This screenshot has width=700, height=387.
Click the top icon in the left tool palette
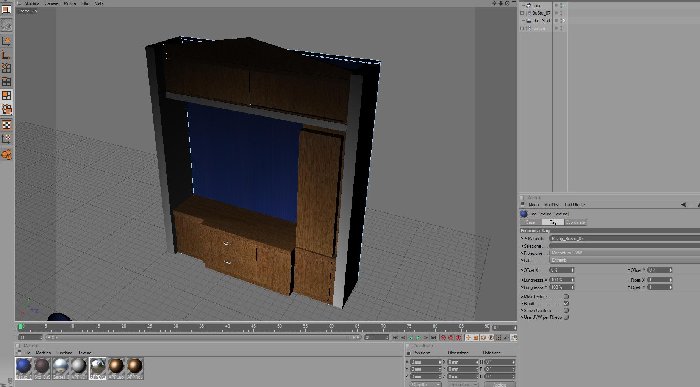pos(6,10)
